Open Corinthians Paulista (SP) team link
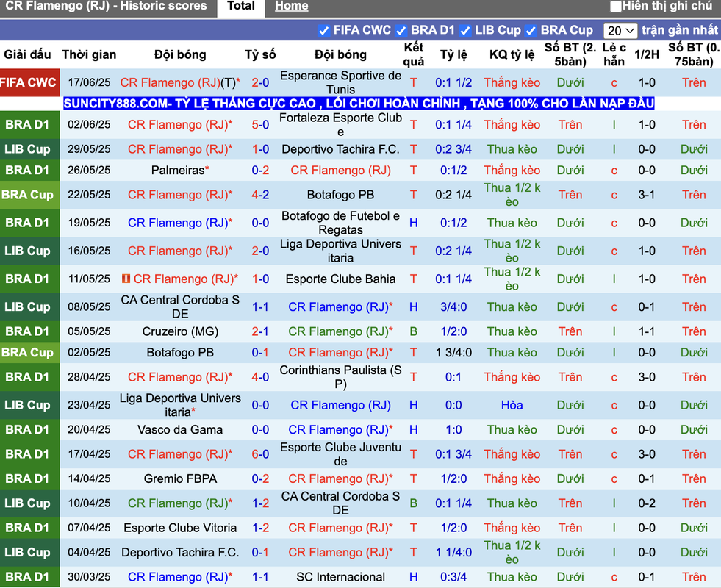Screen dimensions: 721x588 (340, 377)
